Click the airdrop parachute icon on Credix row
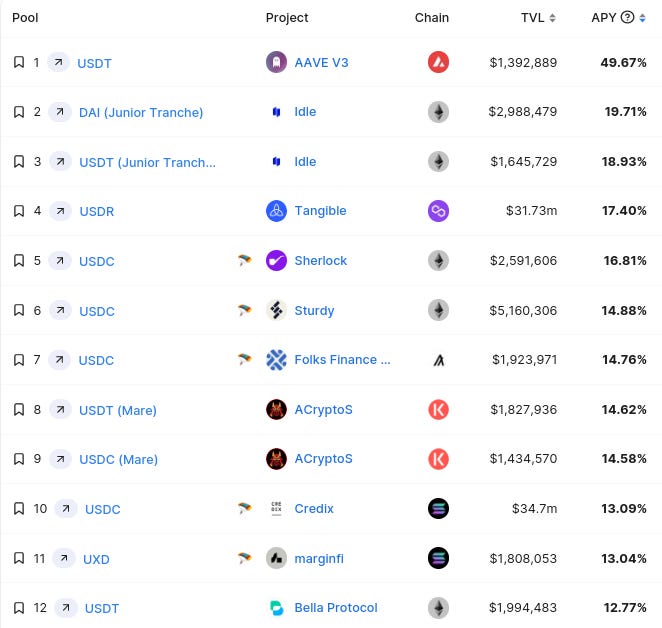 (x=244, y=508)
